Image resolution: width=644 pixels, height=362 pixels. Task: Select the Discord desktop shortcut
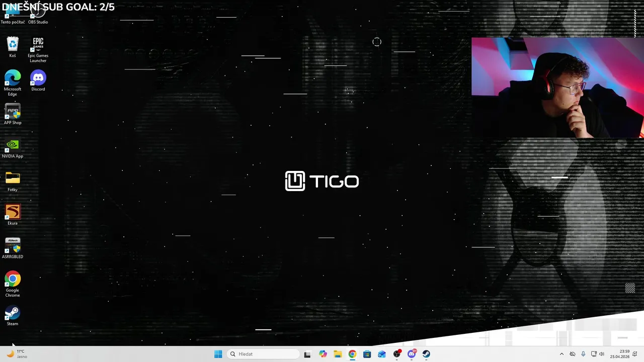point(38,80)
